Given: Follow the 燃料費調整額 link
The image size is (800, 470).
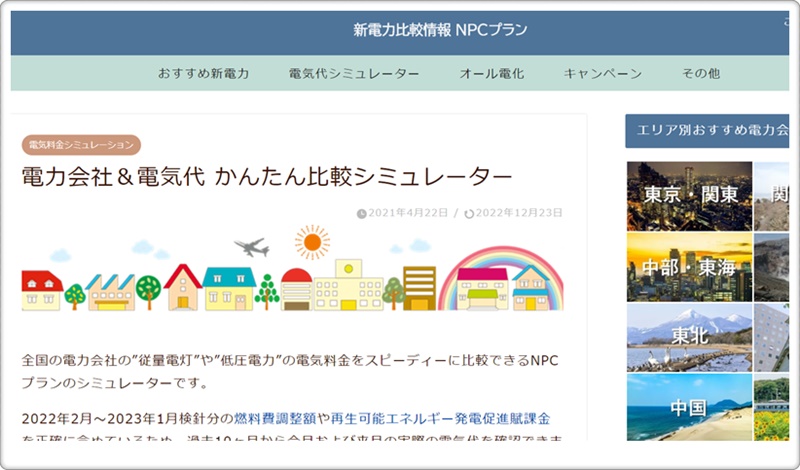Looking at the screenshot, I should click(275, 419).
